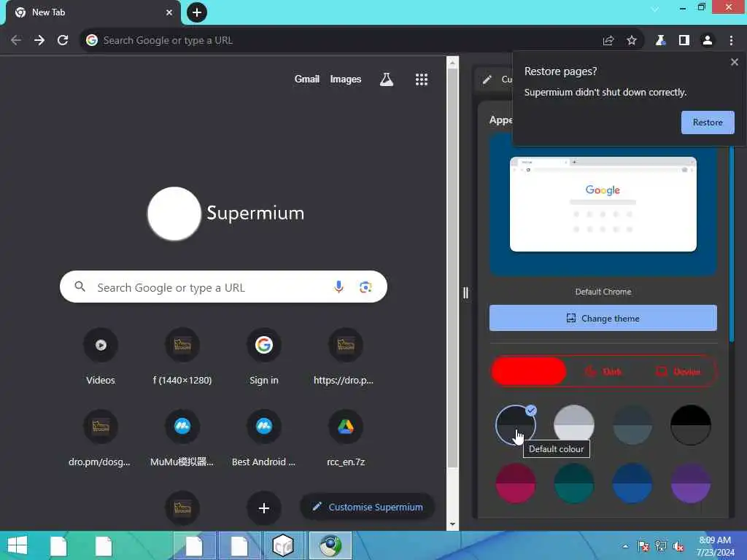Open the three-dot browser menu
The image size is (747, 560).
(731, 41)
